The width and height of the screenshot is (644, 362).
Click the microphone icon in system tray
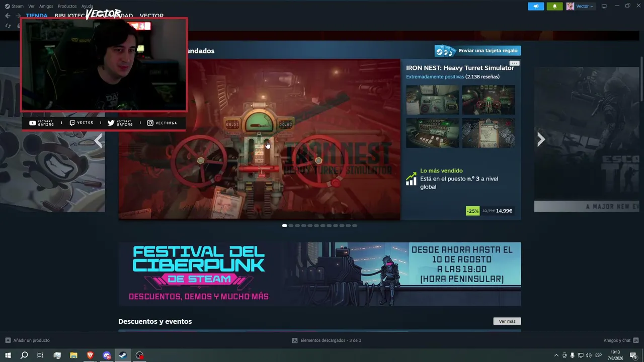[572, 355]
